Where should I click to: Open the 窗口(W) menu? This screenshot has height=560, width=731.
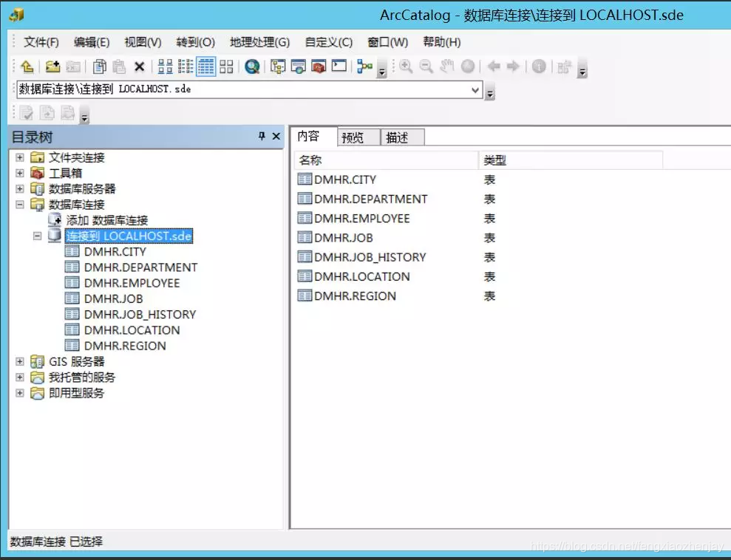[387, 42]
